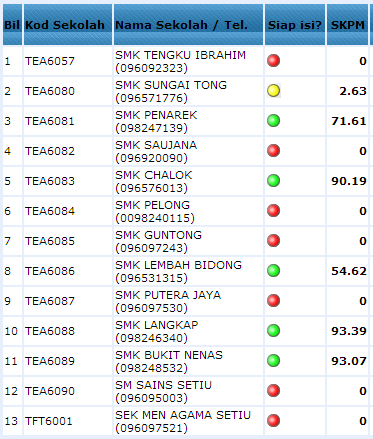This screenshot has height=439, width=373.
Task: Click yellow status icon for SMK SUNGAI TONG
Action: click(x=273, y=91)
